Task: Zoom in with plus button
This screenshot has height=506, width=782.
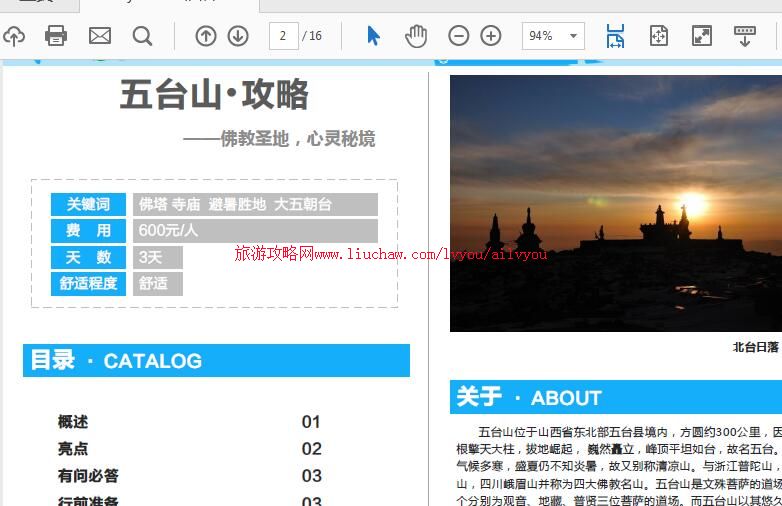Action: [491, 37]
